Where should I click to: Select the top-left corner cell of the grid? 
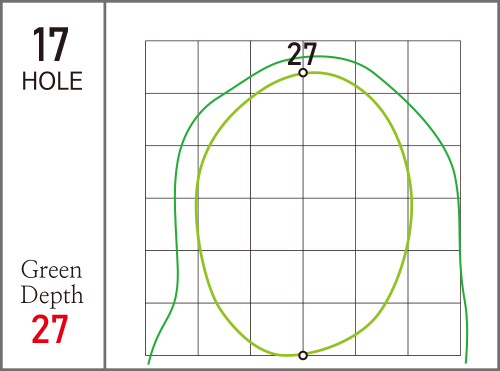point(172,67)
